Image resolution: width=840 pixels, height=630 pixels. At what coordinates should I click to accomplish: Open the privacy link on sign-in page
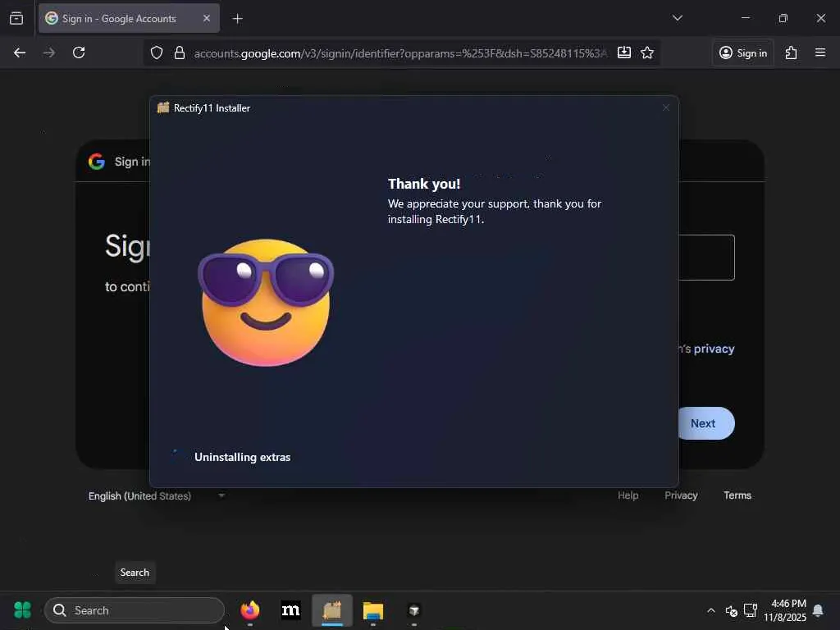pos(714,349)
